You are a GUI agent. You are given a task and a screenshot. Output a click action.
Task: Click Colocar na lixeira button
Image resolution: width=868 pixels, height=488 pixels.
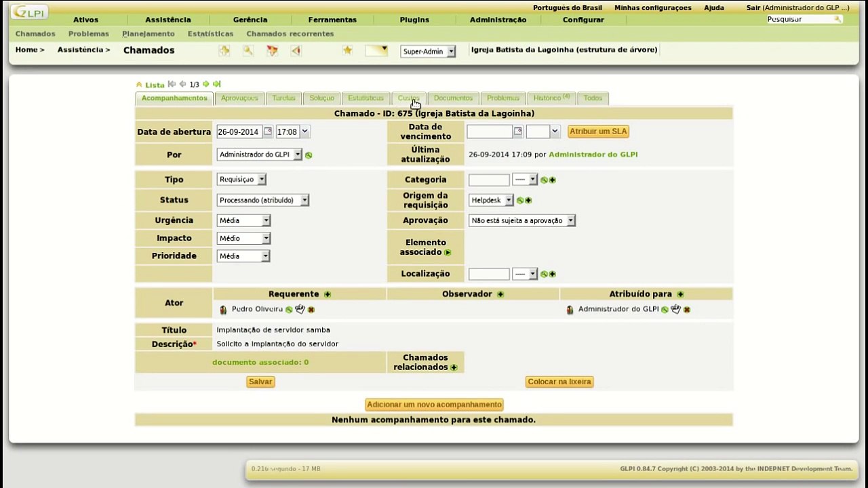pyautogui.click(x=559, y=382)
